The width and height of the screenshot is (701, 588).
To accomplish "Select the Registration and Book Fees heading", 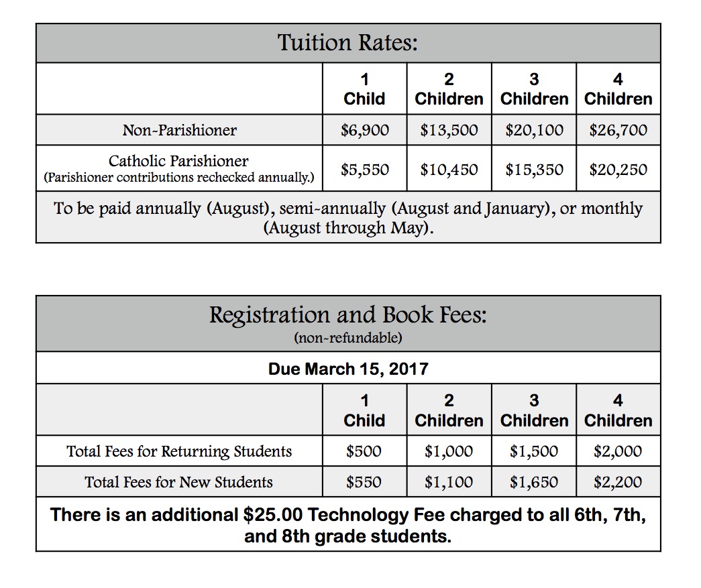I will point(348,315).
